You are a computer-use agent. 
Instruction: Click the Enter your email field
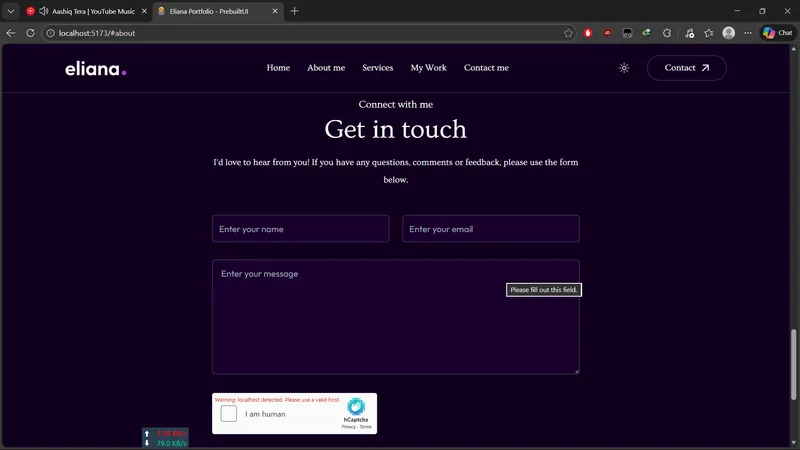490,229
